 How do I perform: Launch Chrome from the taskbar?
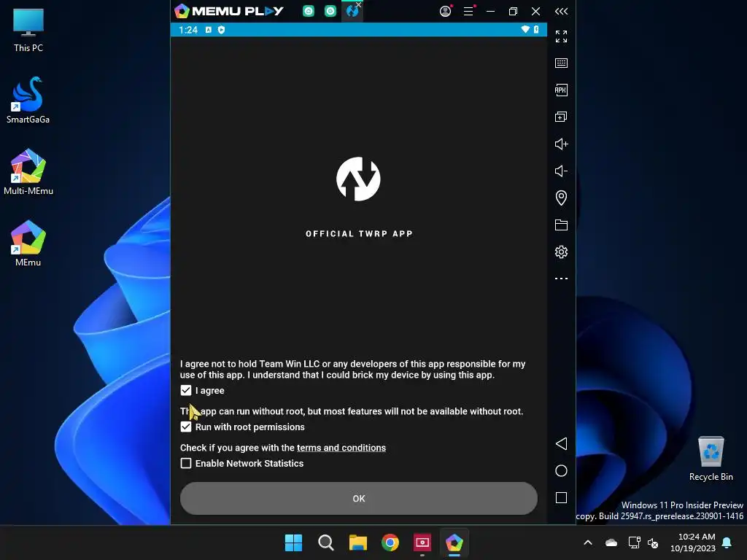click(390, 542)
